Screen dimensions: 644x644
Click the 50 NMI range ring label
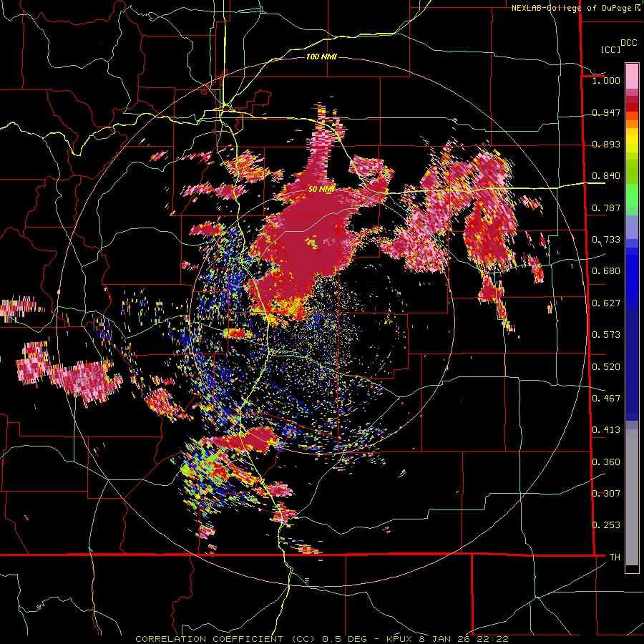(321, 190)
